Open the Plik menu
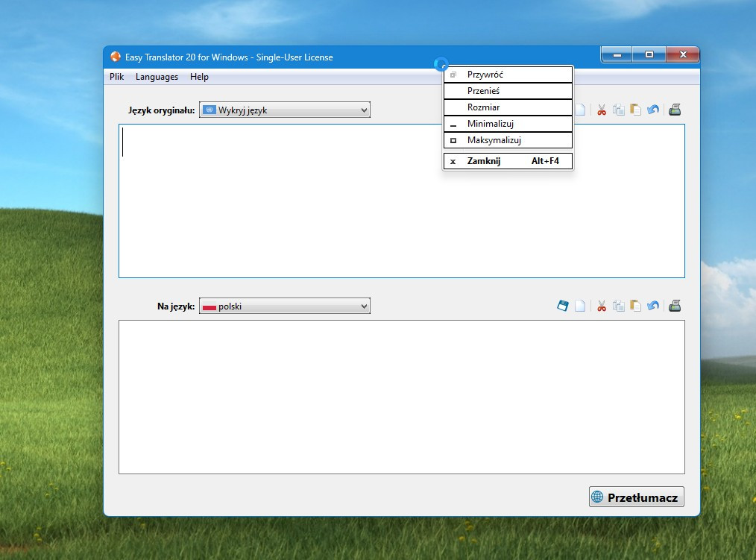The width and height of the screenshot is (756, 560). [x=116, y=77]
